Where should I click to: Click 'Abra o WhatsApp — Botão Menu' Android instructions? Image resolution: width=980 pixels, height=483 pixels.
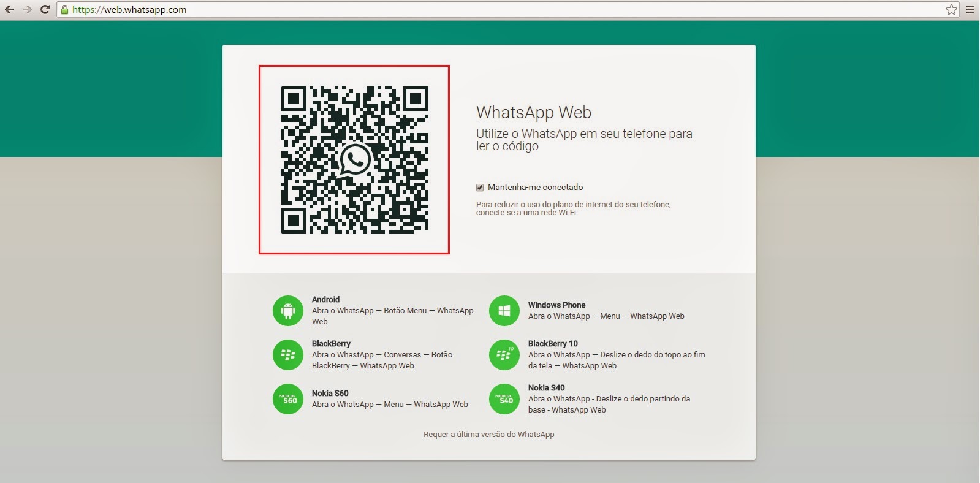tap(392, 316)
